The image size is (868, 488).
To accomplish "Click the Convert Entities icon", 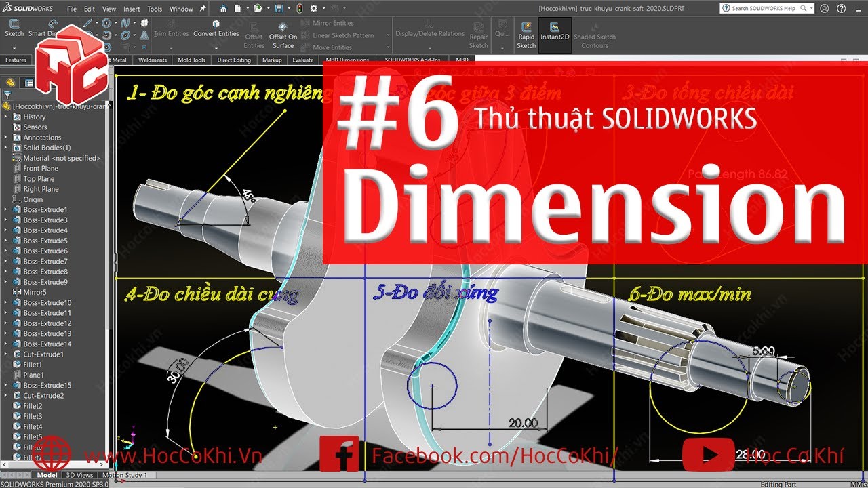I will (216, 24).
